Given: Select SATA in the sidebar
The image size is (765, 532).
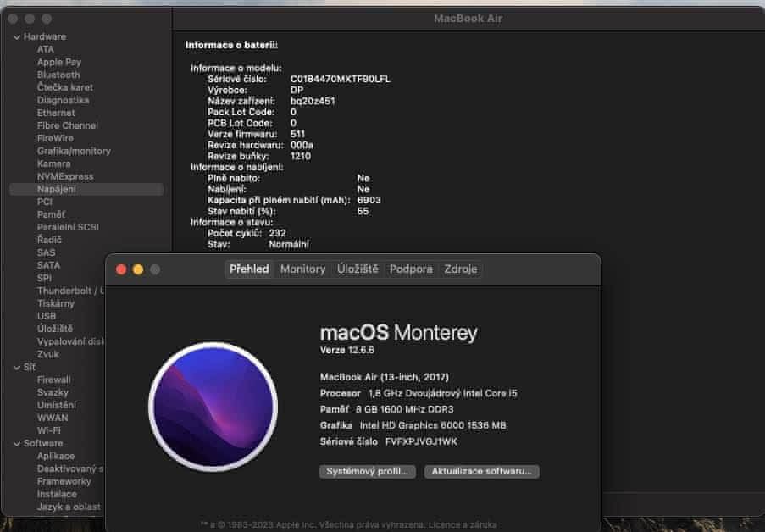Looking at the screenshot, I should pos(48,265).
